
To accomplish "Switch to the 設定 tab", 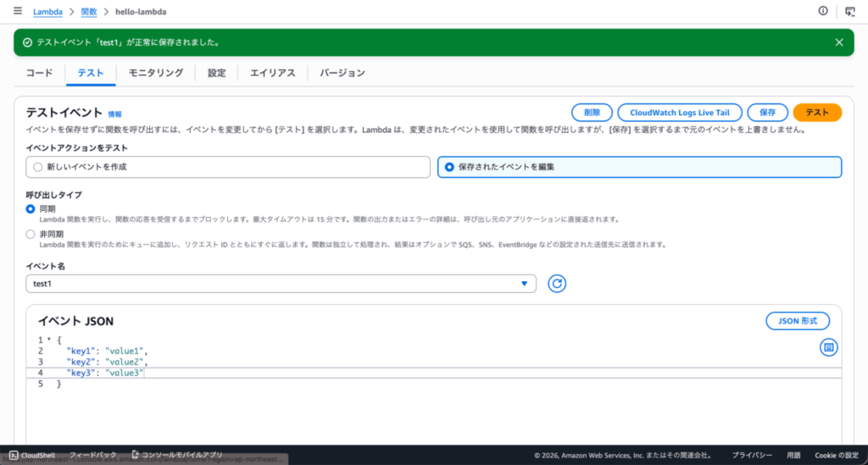I will pos(217,73).
